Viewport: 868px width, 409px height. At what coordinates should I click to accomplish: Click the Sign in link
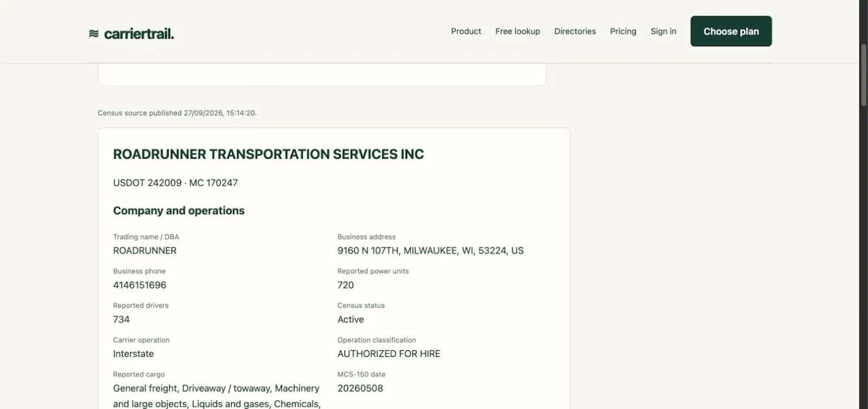pyautogui.click(x=663, y=32)
